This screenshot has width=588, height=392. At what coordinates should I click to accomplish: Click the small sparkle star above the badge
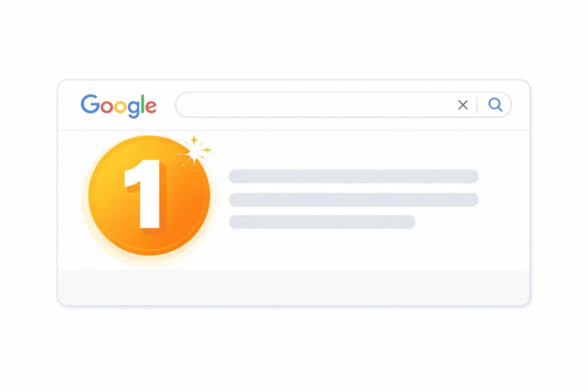pos(194,139)
